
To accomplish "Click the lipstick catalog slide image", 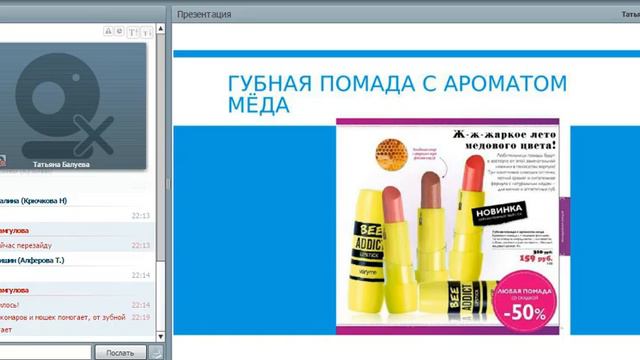I will point(447,227).
